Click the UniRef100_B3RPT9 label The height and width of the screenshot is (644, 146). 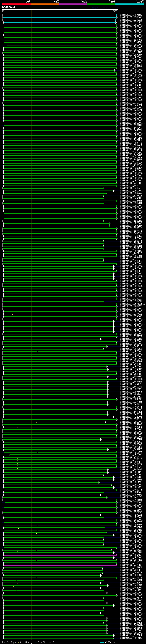(x=131, y=337)
